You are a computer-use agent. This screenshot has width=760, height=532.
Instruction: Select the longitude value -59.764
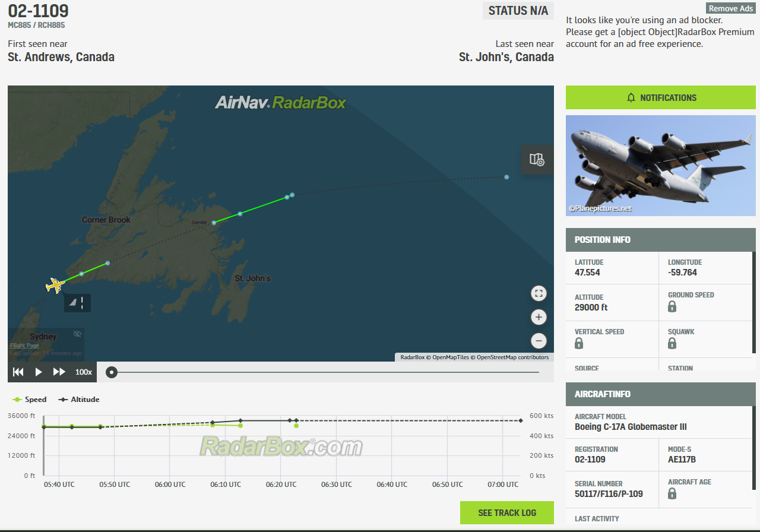(x=683, y=273)
